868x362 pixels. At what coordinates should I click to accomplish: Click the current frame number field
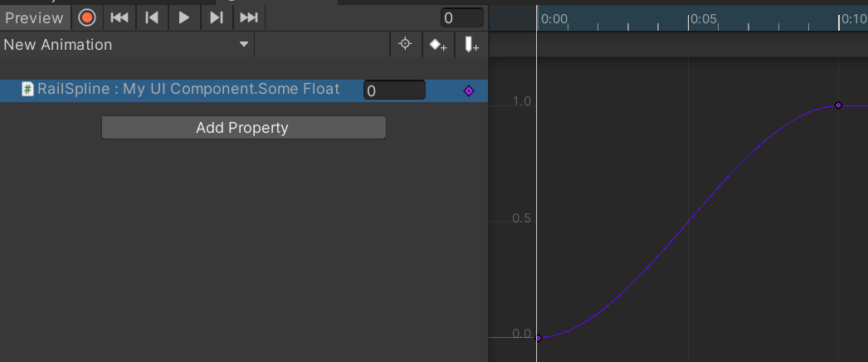coord(462,17)
